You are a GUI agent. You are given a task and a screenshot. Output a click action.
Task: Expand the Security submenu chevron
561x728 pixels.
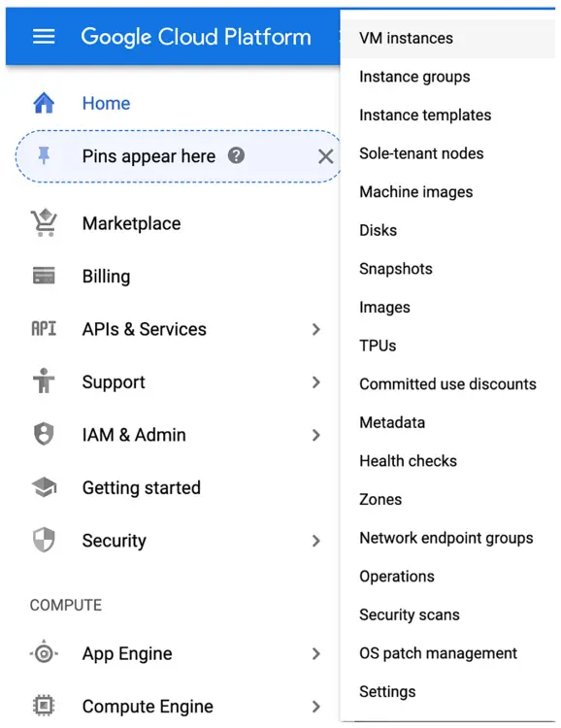click(x=316, y=541)
